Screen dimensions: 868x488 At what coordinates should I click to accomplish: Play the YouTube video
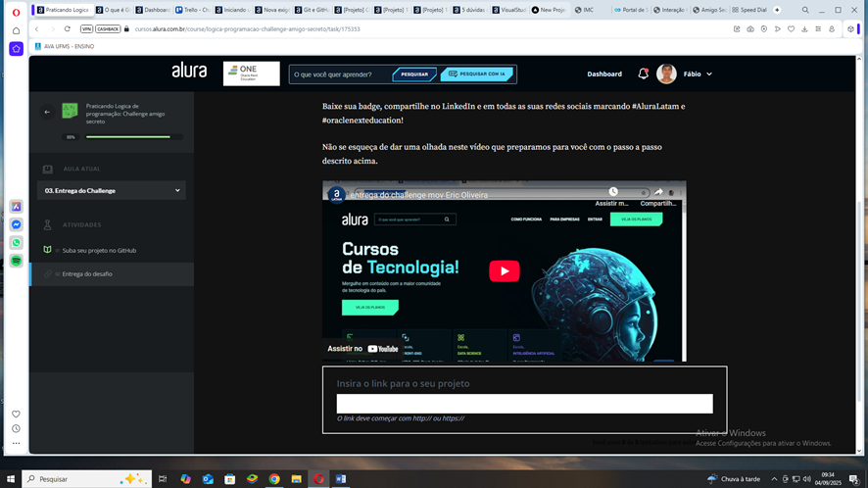tap(505, 270)
